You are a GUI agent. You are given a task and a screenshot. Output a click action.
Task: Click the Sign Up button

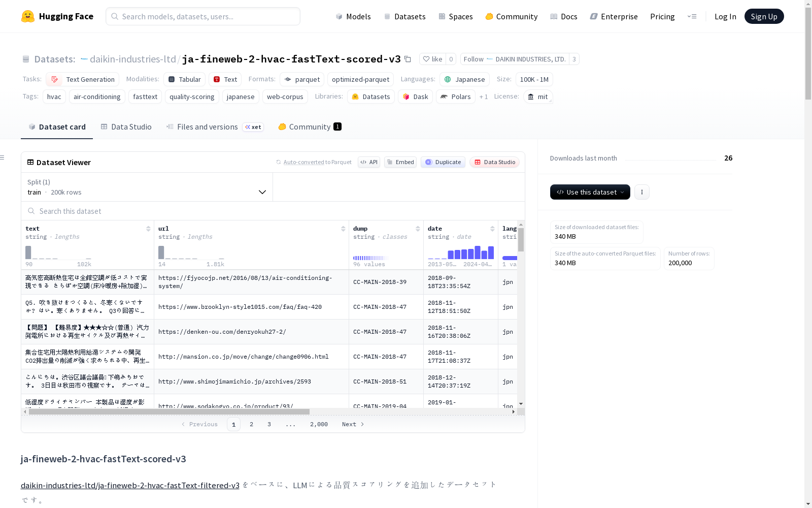tap(764, 16)
